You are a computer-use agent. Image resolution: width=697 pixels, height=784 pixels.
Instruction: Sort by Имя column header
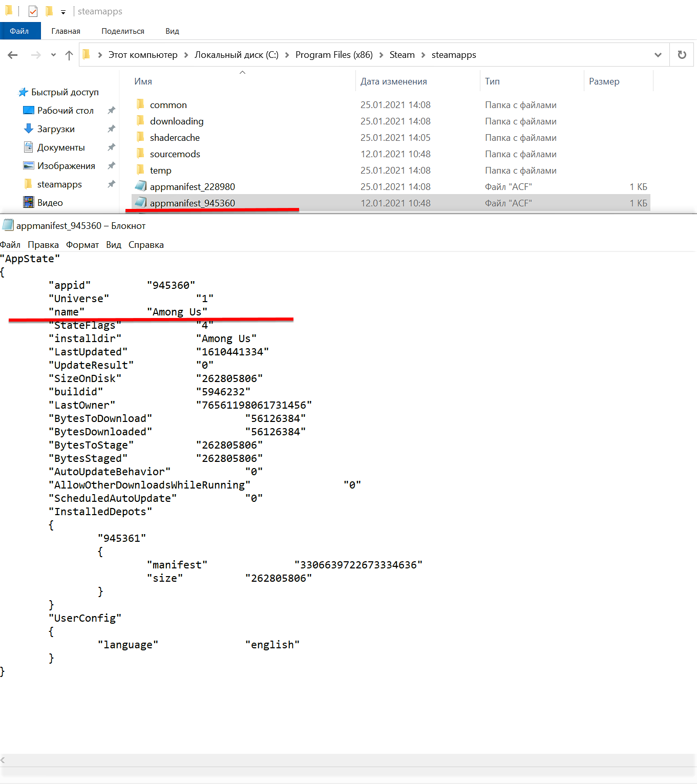click(x=143, y=81)
